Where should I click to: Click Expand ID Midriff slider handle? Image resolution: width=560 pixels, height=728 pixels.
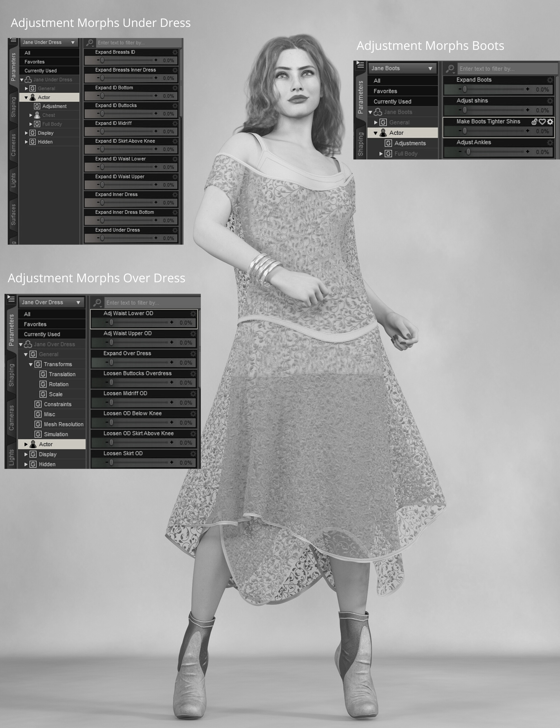pyautogui.click(x=102, y=131)
